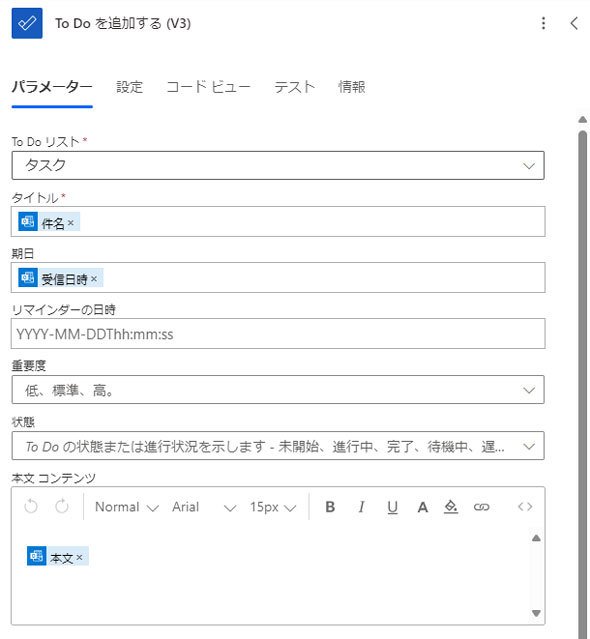The height and width of the screenshot is (639, 590).
Task: Toggle italic formatting
Action: (361, 507)
